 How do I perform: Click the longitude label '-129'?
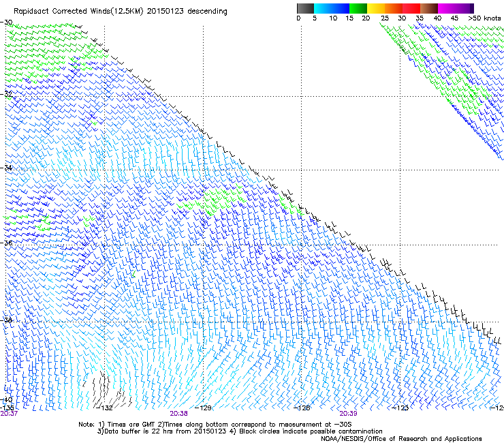click(203, 408)
